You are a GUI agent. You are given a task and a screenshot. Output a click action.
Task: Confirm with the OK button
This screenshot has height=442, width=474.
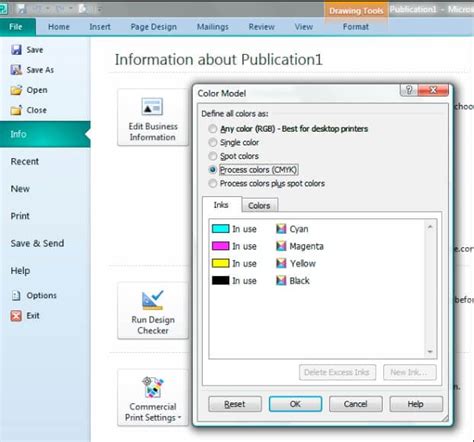coord(295,404)
